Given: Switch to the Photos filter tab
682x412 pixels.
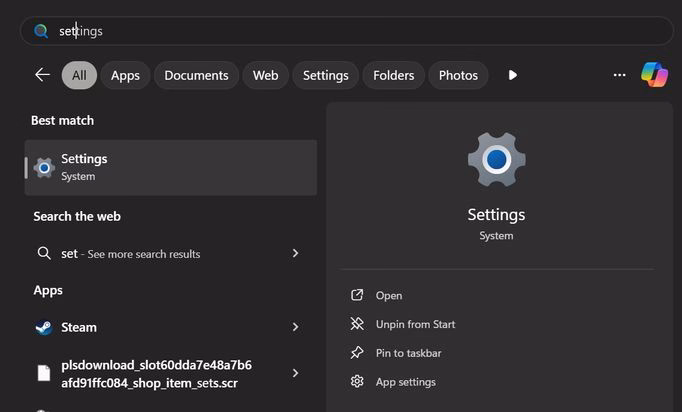Looking at the screenshot, I should coord(458,75).
